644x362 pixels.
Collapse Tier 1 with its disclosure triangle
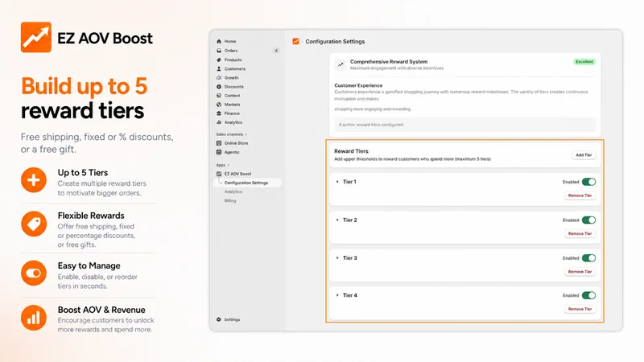point(337,182)
